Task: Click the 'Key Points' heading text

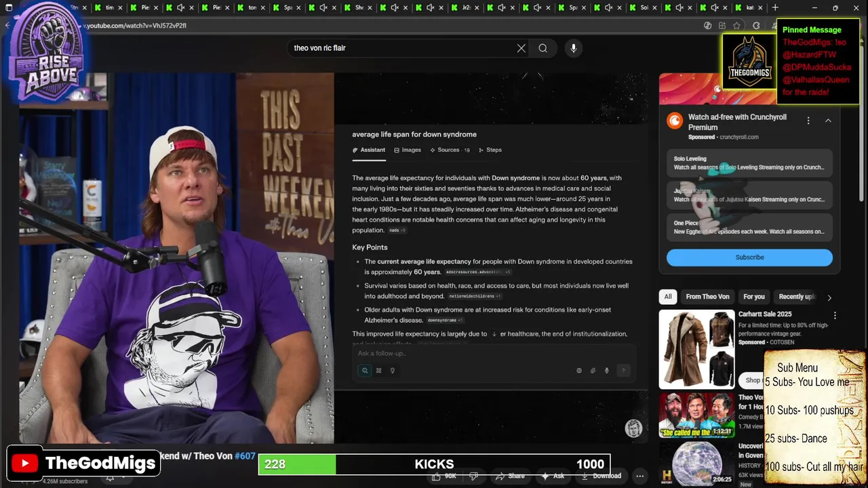Action: click(370, 247)
